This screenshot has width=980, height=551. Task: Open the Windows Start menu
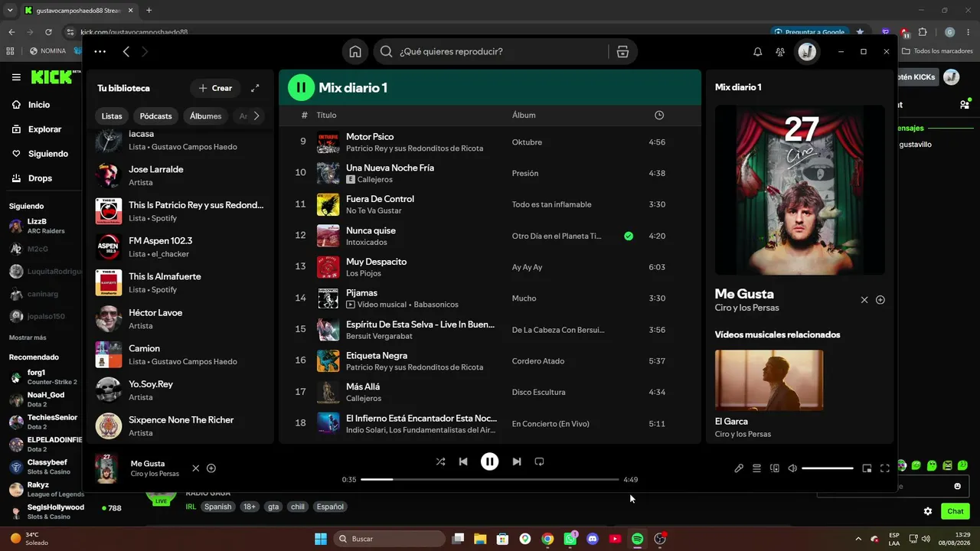point(321,539)
